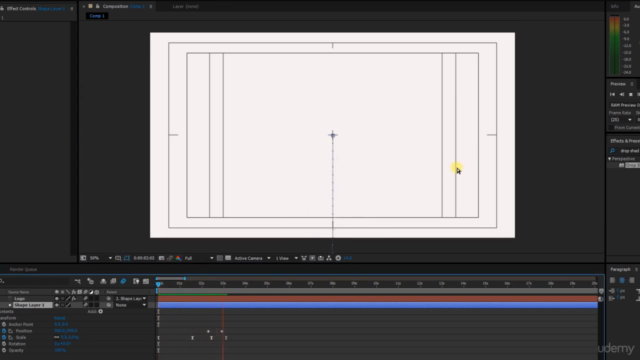Viewport: 640px width, 360px height.
Task: Click the Reset link next to Transform
Action: (x=60, y=318)
